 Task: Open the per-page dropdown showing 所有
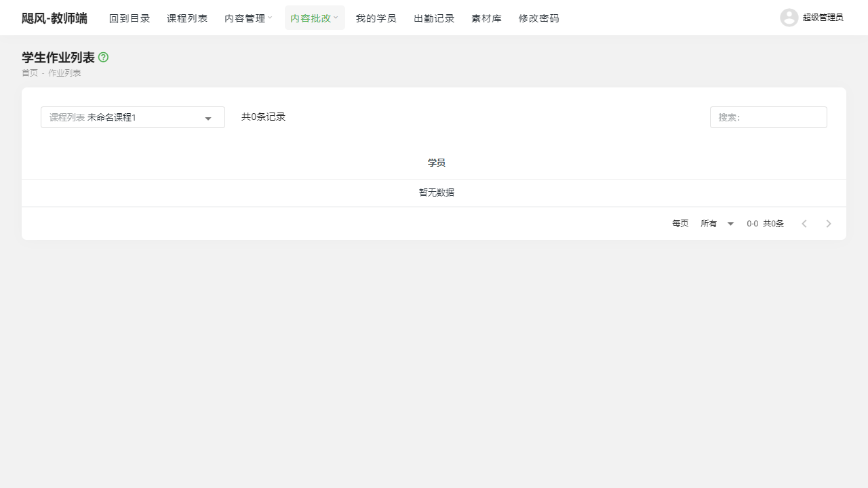717,223
